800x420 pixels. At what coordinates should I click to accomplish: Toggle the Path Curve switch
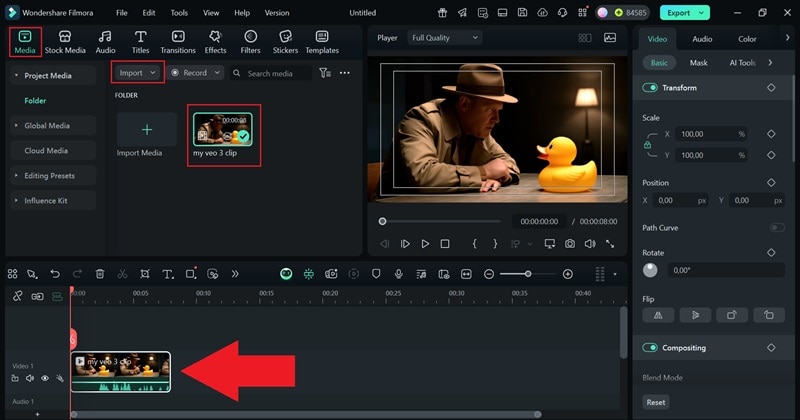coord(777,228)
